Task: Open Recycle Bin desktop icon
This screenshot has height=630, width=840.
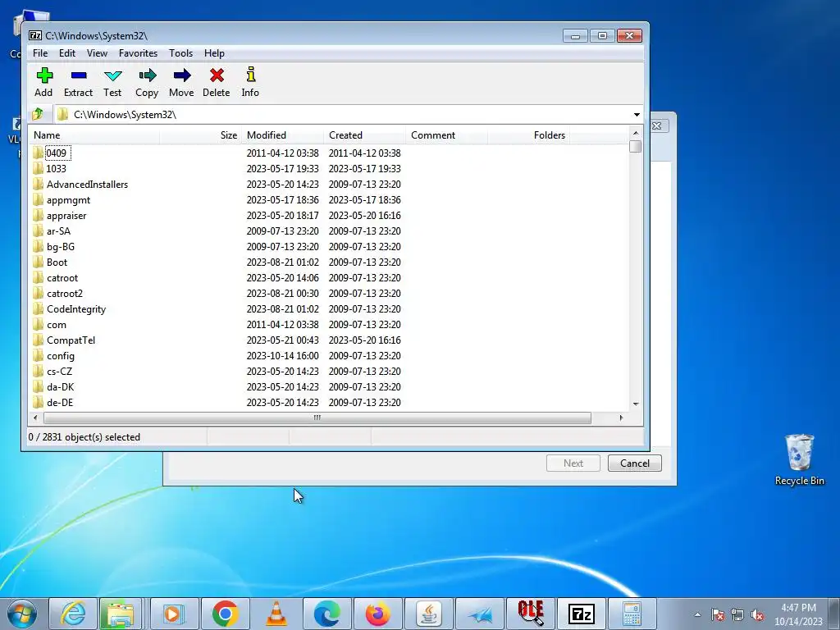Action: coord(799,459)
